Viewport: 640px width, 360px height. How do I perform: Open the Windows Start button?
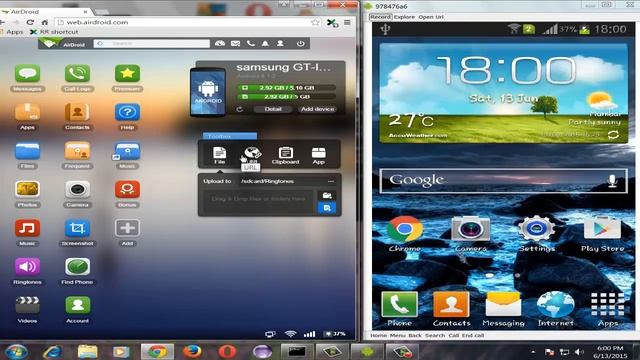click(16, 351)
